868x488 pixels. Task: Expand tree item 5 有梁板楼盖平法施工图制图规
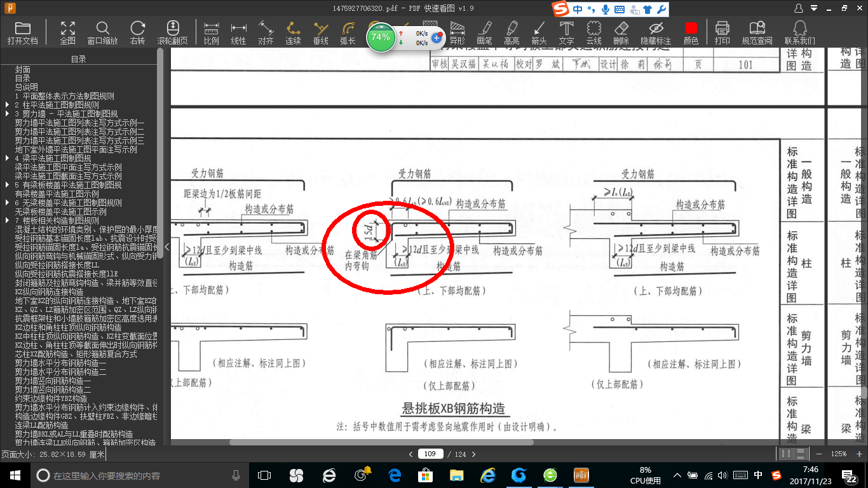click(7, 185)
